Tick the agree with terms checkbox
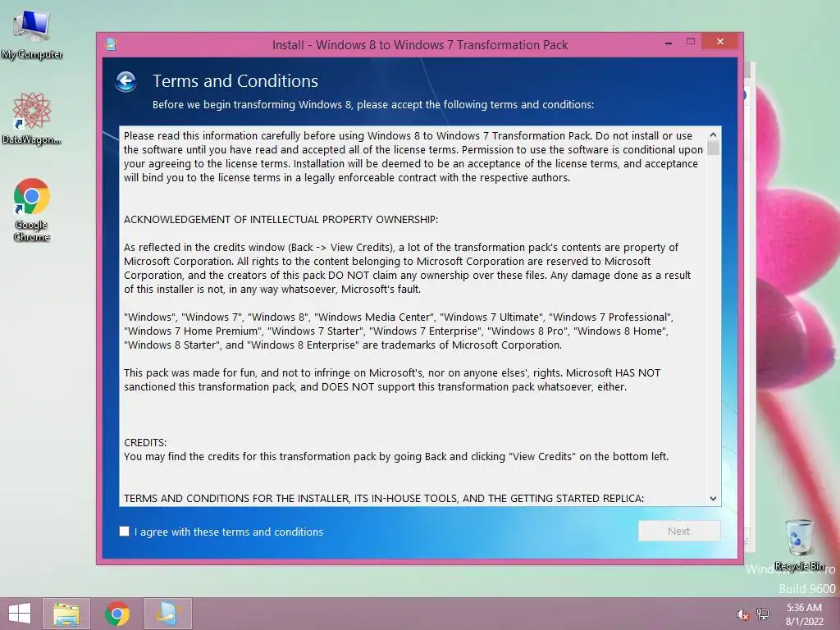 coord(125,532)
